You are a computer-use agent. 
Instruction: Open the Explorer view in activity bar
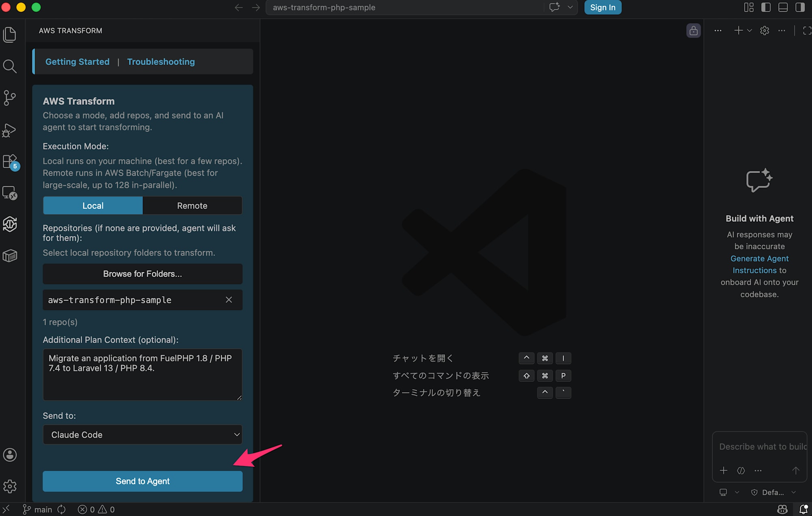coord(10,35)
